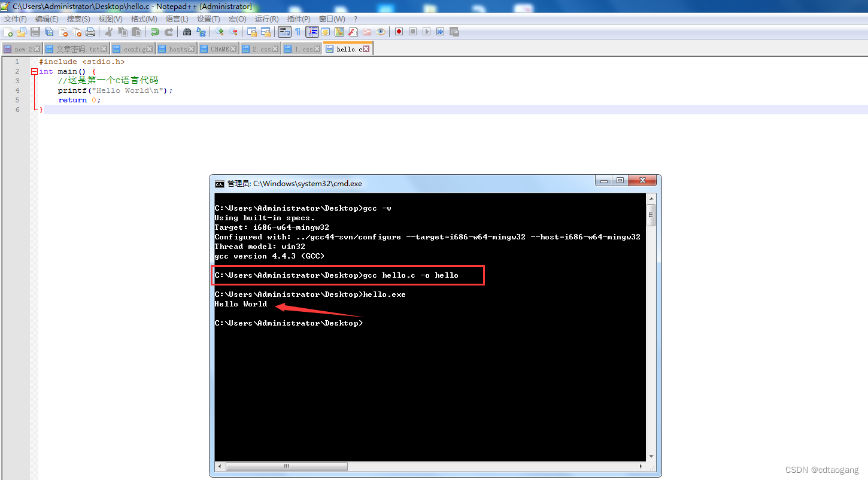Open the Folder as Workspace icon

click(x=367, y=32)
